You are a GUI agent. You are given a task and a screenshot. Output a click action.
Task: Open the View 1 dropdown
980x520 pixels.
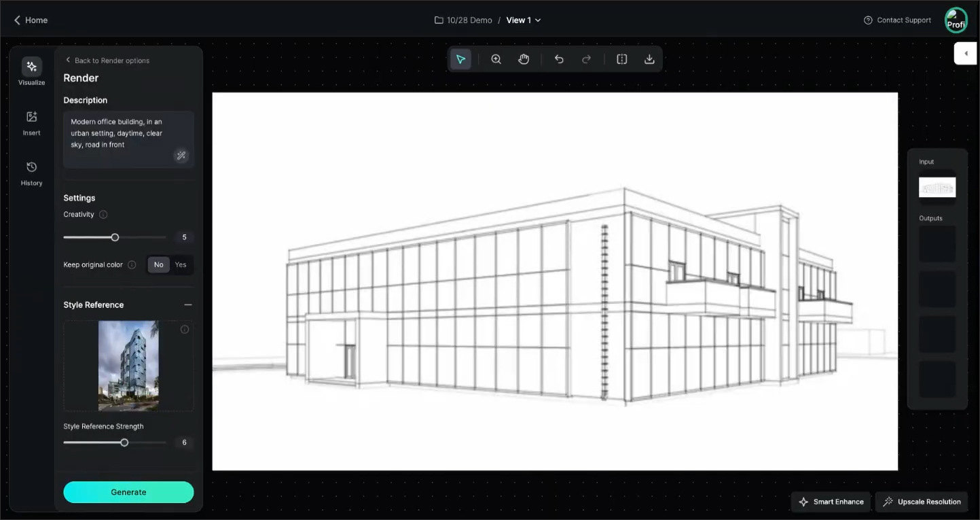click(524, 20)
